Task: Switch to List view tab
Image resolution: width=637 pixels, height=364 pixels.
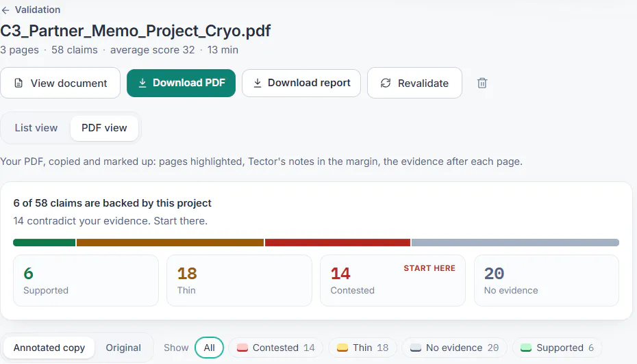Action: click(x=36, y=128)
